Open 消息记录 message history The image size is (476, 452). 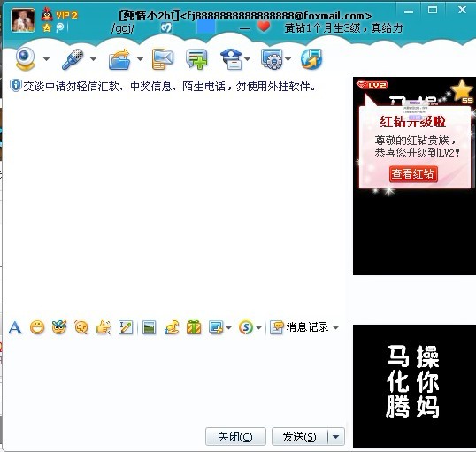[299, 327]
